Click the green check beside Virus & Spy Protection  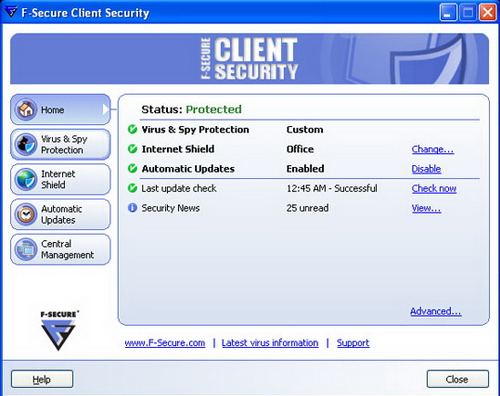pos(132,129)
